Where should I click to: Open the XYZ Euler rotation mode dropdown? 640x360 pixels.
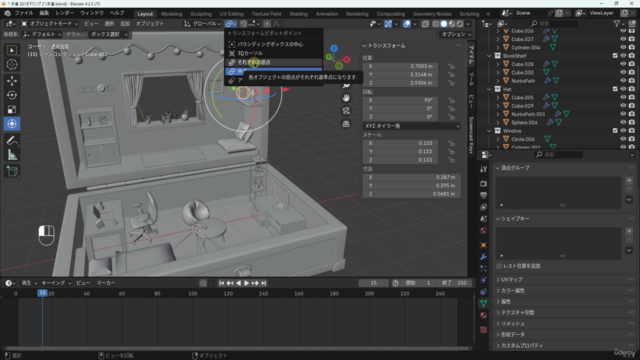click(x=411, y=126)
